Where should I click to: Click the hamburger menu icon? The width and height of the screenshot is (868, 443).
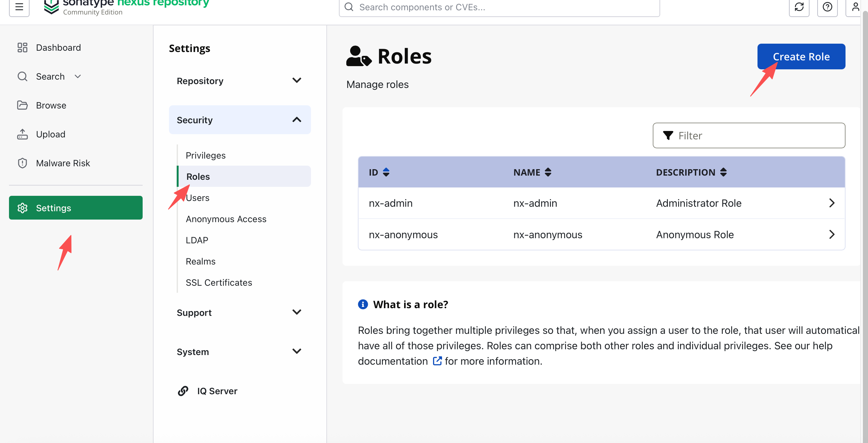(x=19, y=7)
